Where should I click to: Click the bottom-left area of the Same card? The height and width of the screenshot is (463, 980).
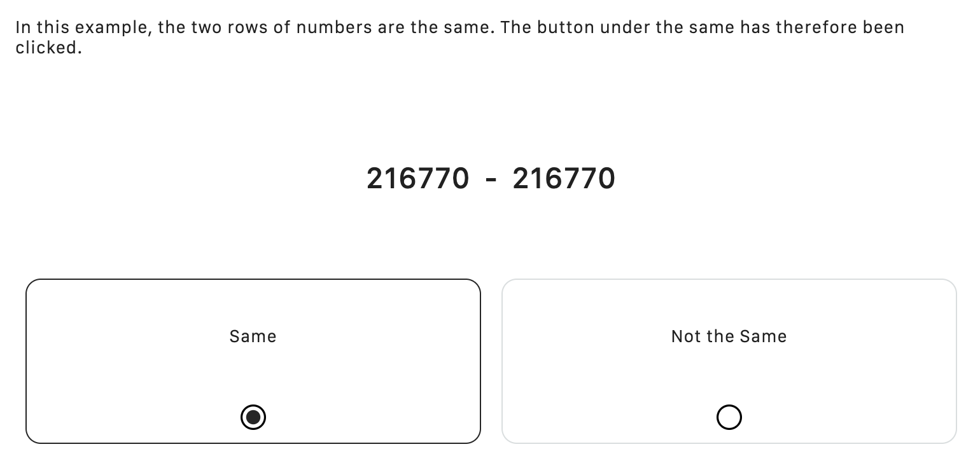click(38, 431)
